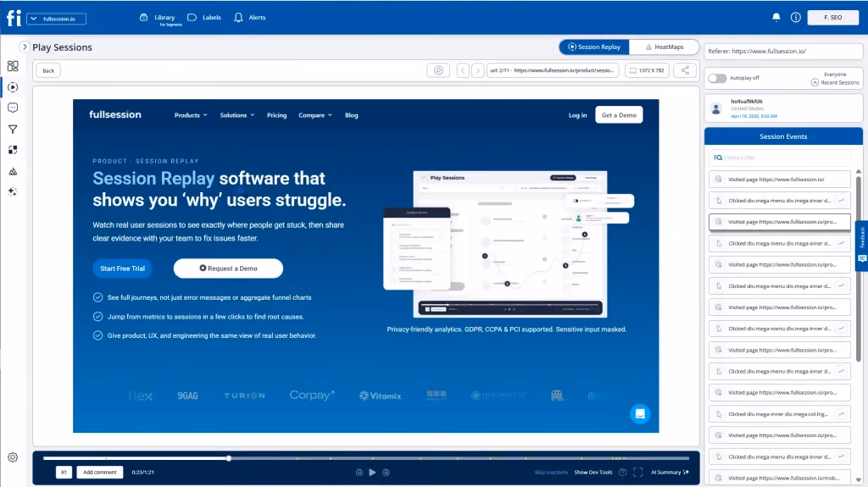
Task: Change playback speed with X1 button
Action: (x=64, y=472)
